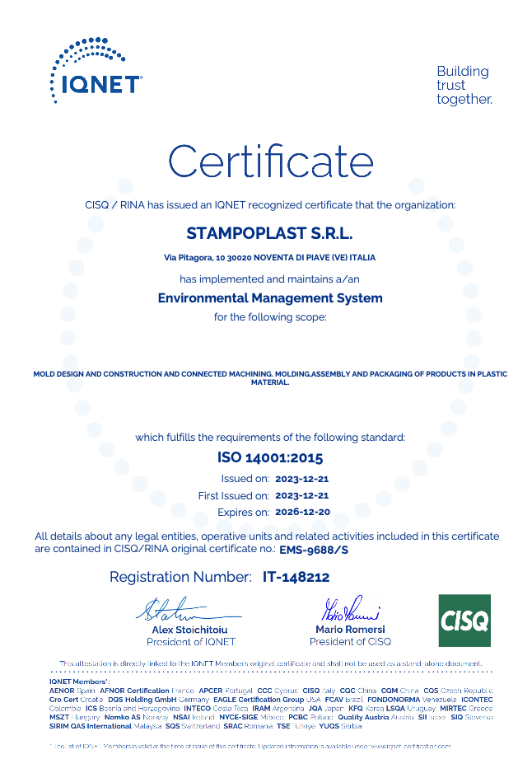
Task: Select registration number IT-148212
Action: (296, 577)
